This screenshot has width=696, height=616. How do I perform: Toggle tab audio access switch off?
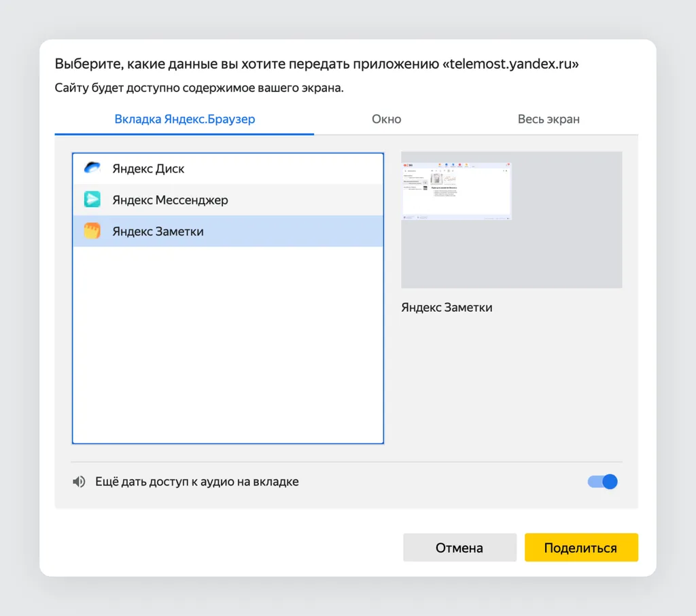click(602, 482)
